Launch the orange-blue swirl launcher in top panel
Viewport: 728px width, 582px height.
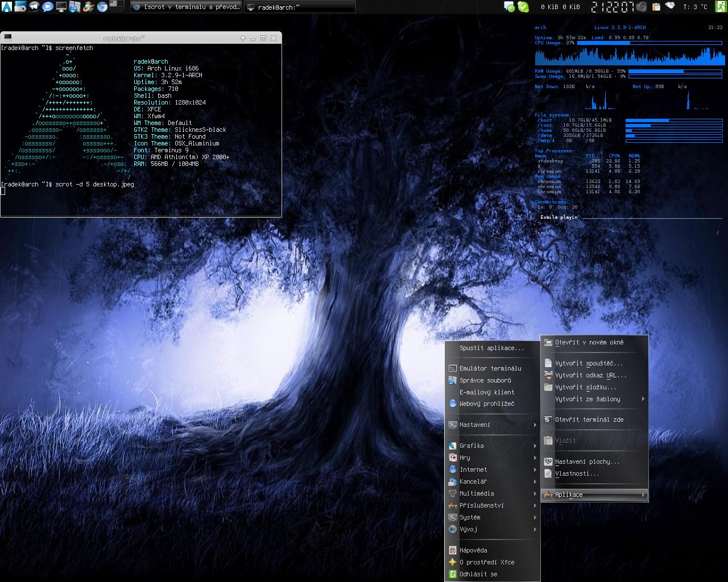pos(89,7)
